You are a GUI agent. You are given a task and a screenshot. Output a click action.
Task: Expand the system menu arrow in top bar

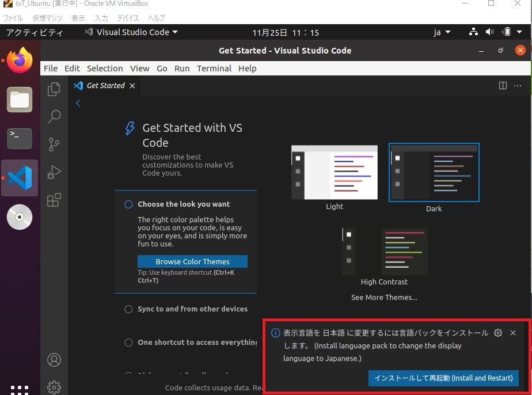pyautogui.click(x=519, y=32)
